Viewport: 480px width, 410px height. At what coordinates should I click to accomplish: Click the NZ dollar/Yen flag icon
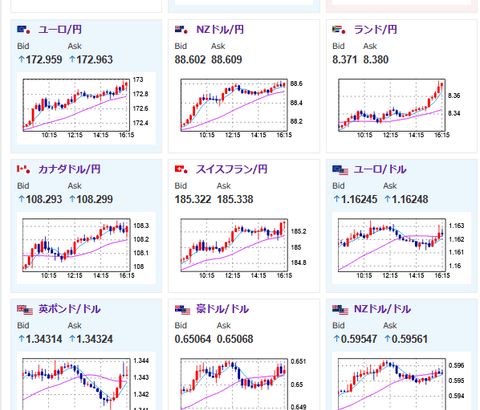pos(181,30)
